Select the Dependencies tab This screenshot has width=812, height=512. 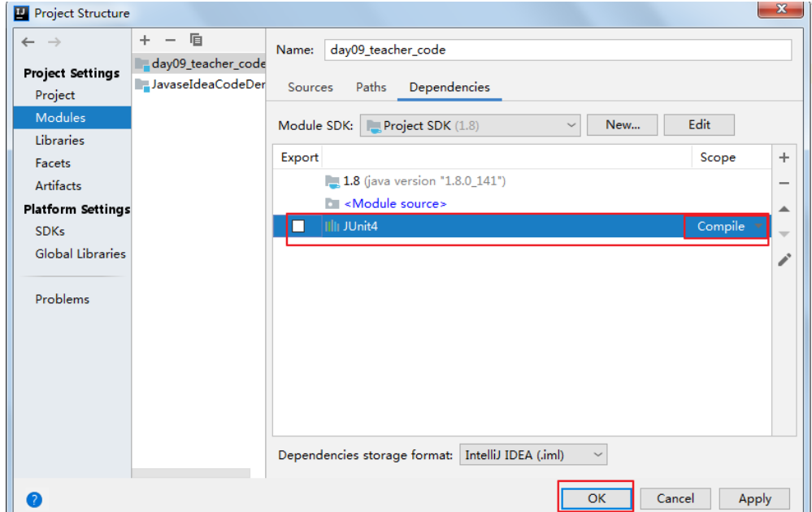click(449, 87)
